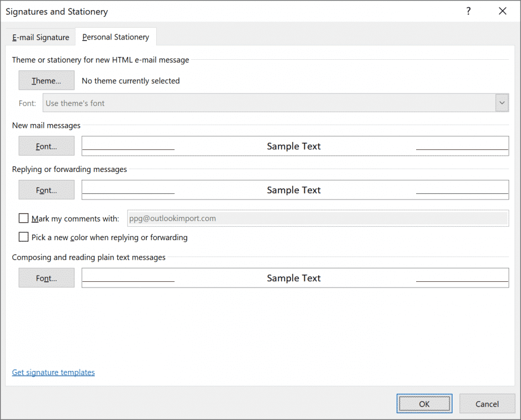Click the Help question mark icon
521x420 pixels.
click(468, 11)
